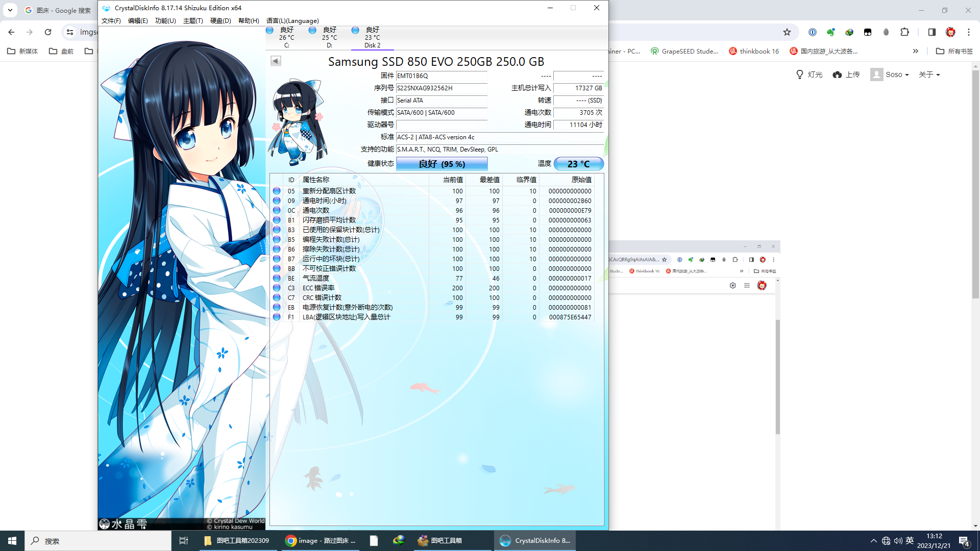Viewport: 980px width, 551px height.
Task: Open the 新媒体 bookmark folder
Action: (22, 51)
